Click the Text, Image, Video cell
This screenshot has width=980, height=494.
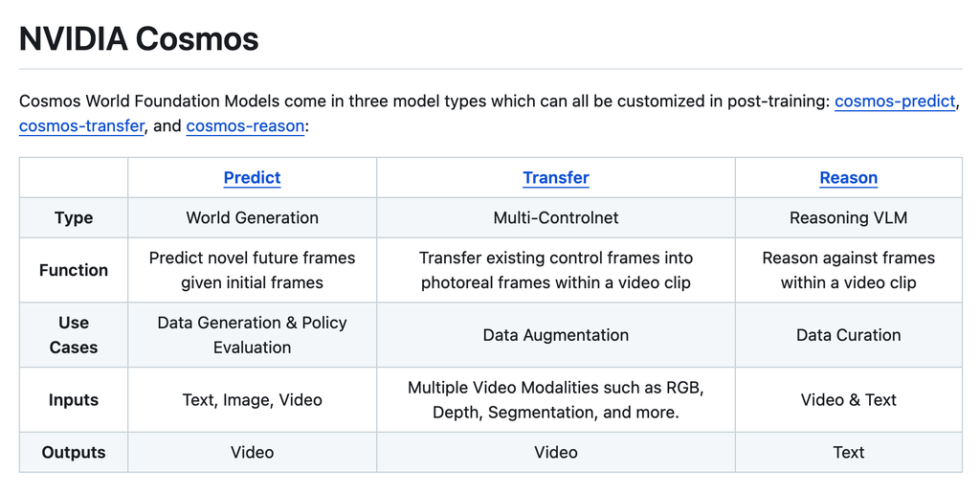(x=252, y=400)
